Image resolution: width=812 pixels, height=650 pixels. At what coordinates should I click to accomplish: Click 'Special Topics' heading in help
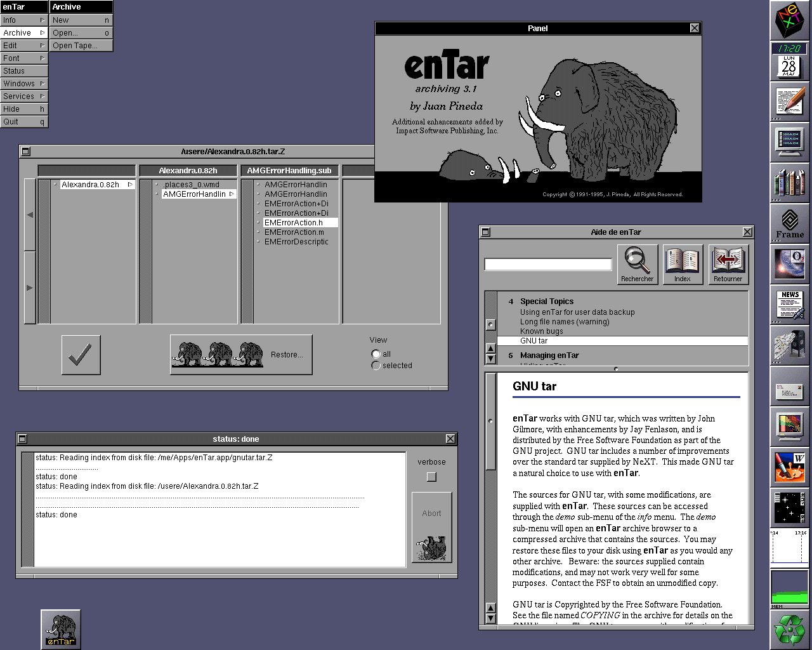(546, 302)
